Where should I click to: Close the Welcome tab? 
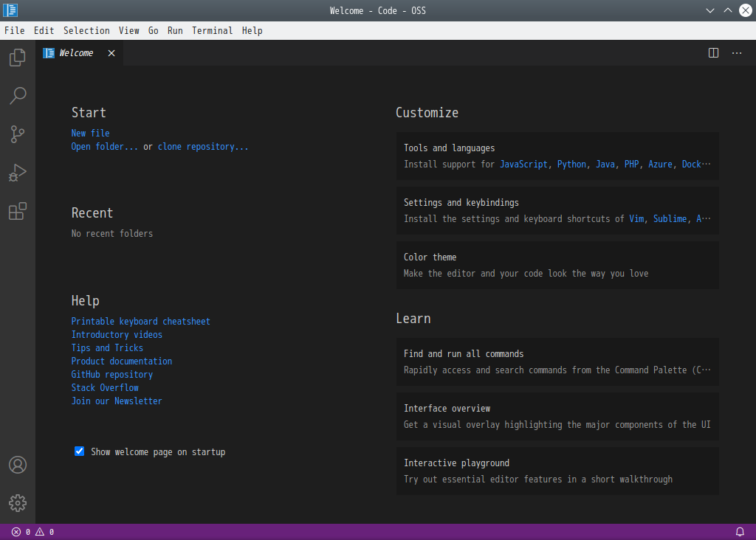[111, 53]
